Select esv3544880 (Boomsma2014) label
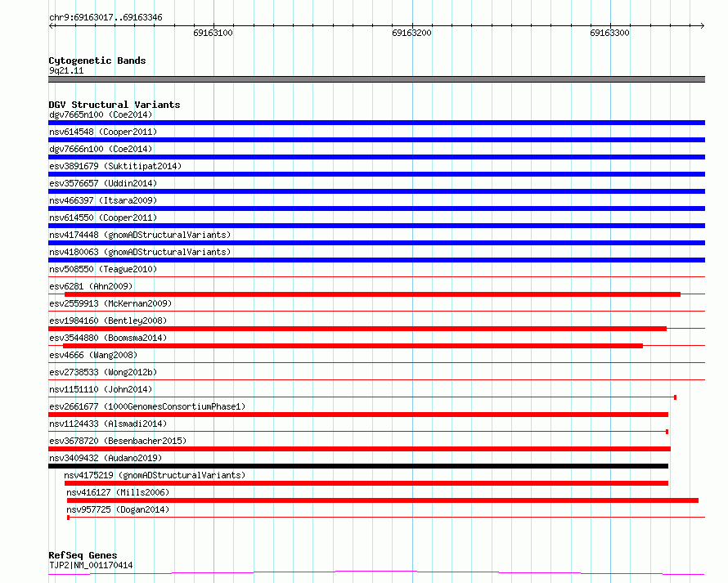The width and height of the screenshot is (728, 583). click(108, 338)
